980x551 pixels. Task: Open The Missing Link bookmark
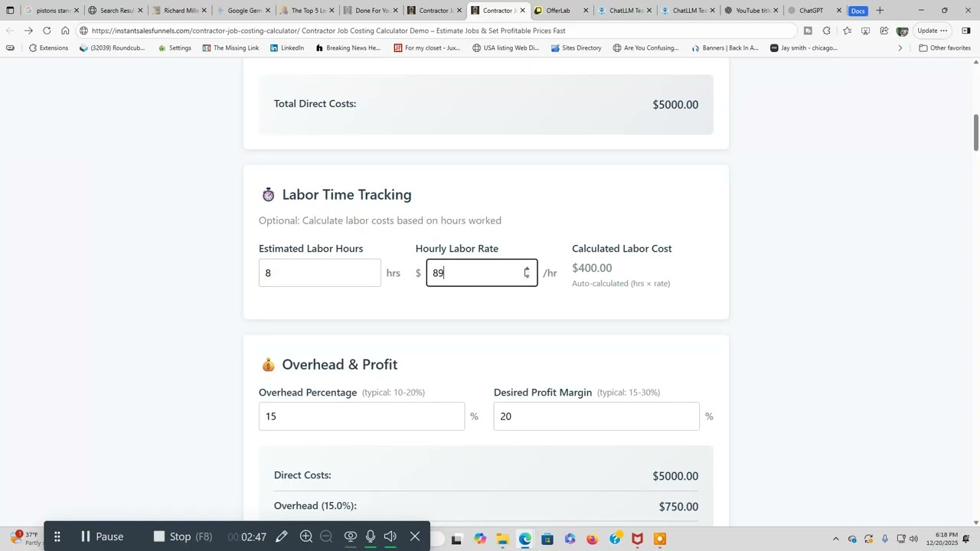[230, 47]
